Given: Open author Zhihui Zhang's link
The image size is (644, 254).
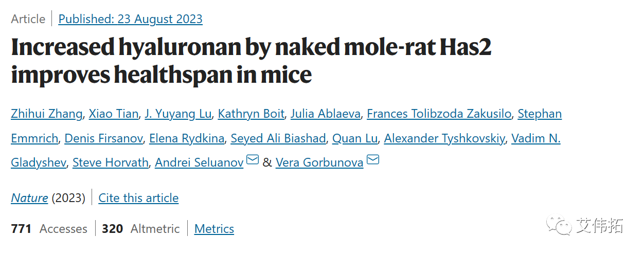Looking at the screenshot, I should [46, 114].
